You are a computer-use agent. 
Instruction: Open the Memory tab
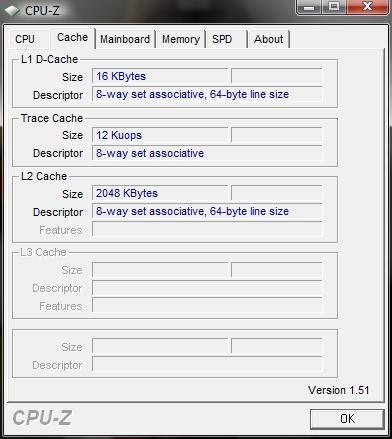click(181, 39)
